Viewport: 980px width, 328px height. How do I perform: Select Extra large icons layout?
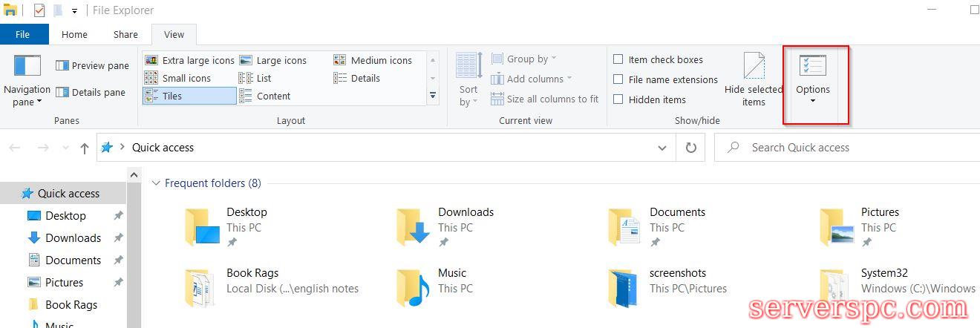(x=189, y=60)
